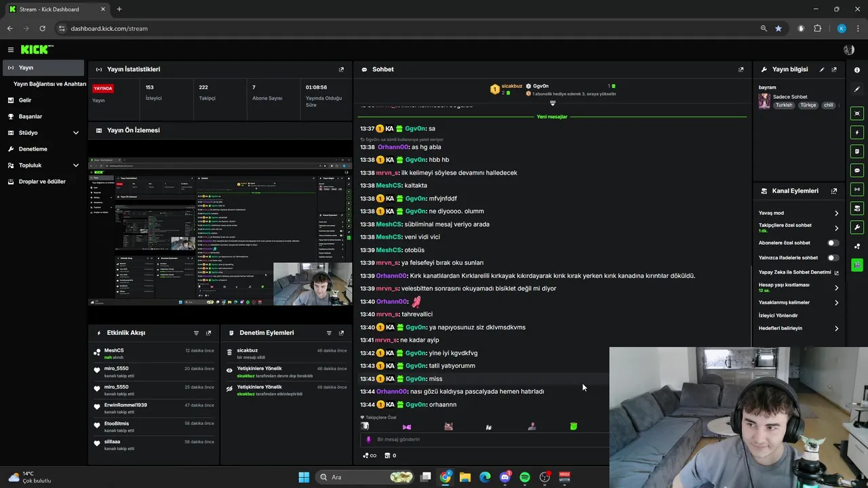Click the note document icon in right sidebar
The height and width of the screenshot is (488, 868).
coord(857,151)
